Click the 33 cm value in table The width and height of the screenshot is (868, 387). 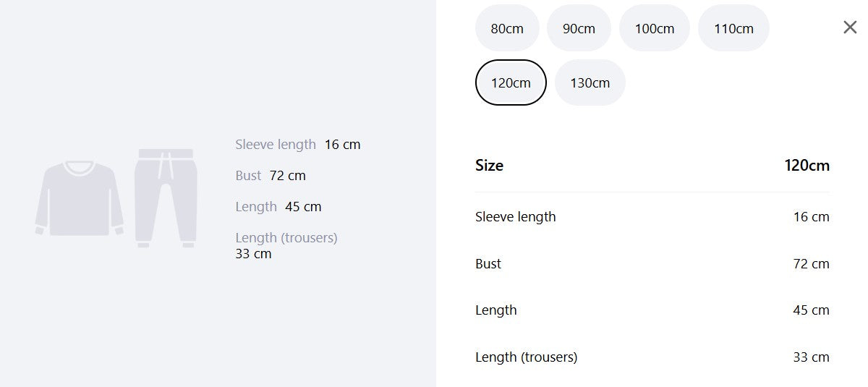[812, 357]
